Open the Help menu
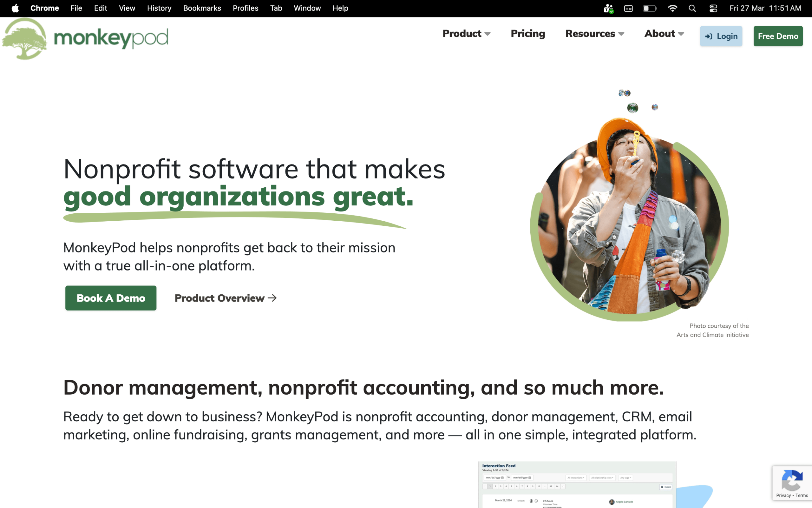Image resolution: width=812 pixels, height=508 pixels. (x=340, y=8)
